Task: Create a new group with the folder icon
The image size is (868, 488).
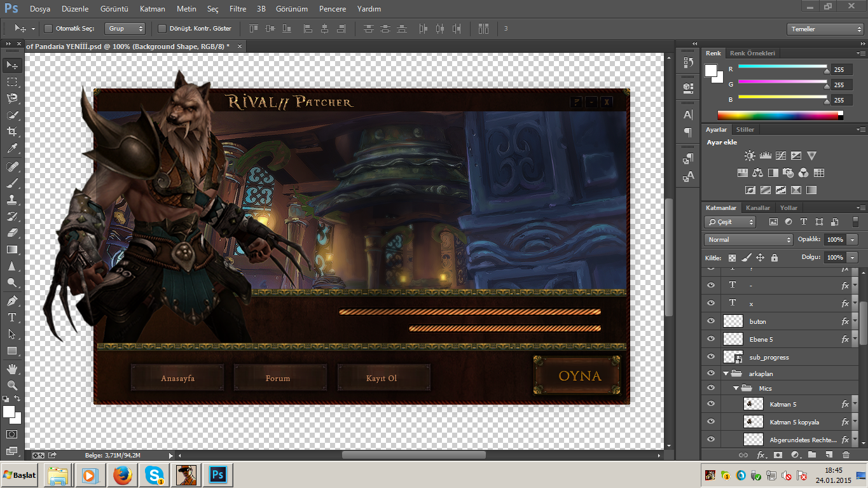Action: (x=812, y=455)
